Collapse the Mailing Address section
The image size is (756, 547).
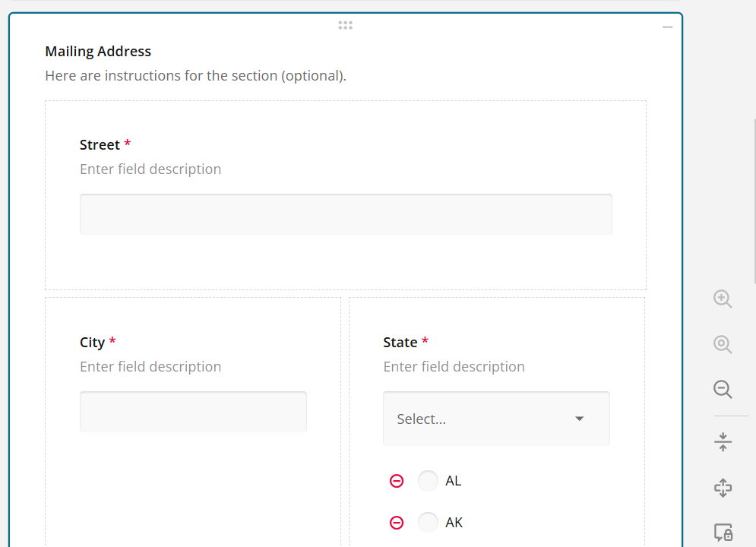click(667, 27)
